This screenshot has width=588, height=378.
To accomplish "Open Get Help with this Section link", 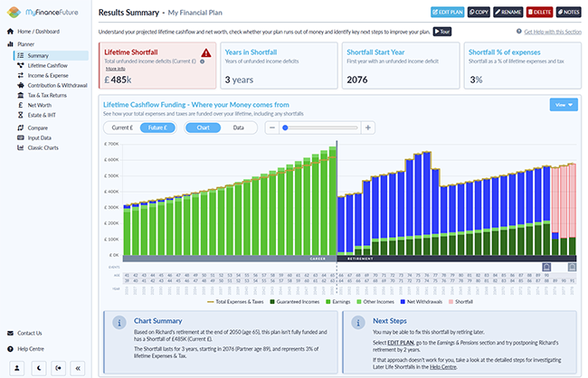I will click(x=553, y=32).
